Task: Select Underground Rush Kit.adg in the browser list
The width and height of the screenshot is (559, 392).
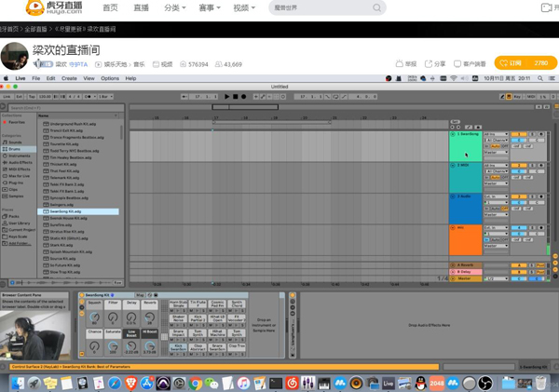Action: 73,124
